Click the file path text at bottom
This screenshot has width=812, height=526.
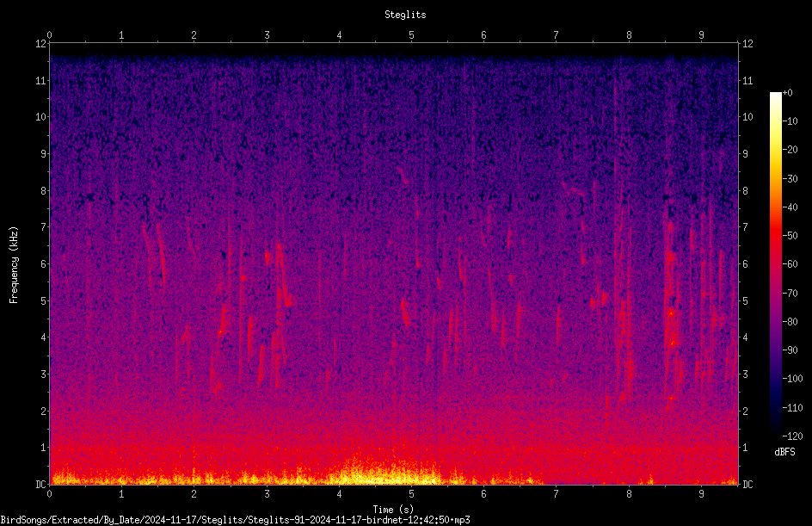coord(235,520)
